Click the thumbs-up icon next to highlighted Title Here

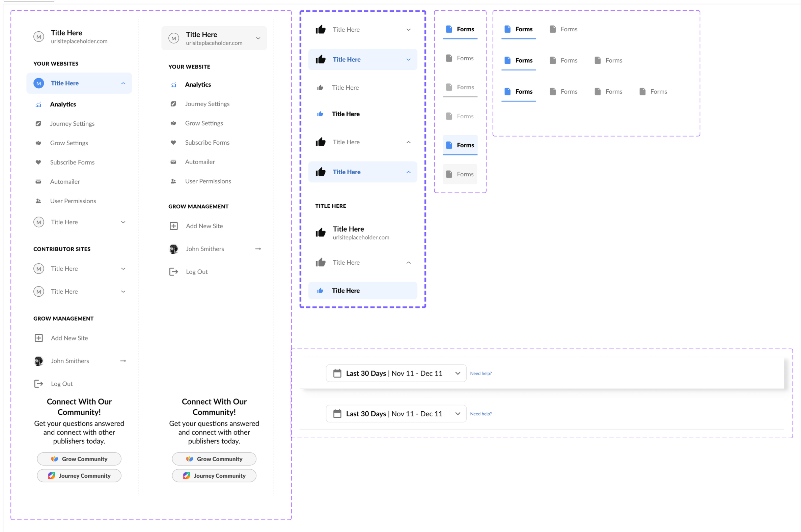320,59
